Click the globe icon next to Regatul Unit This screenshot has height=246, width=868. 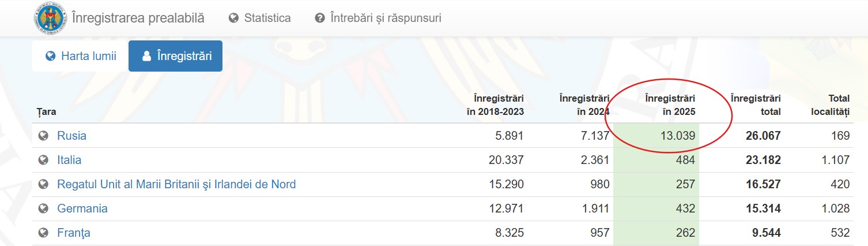pos(43,184)
